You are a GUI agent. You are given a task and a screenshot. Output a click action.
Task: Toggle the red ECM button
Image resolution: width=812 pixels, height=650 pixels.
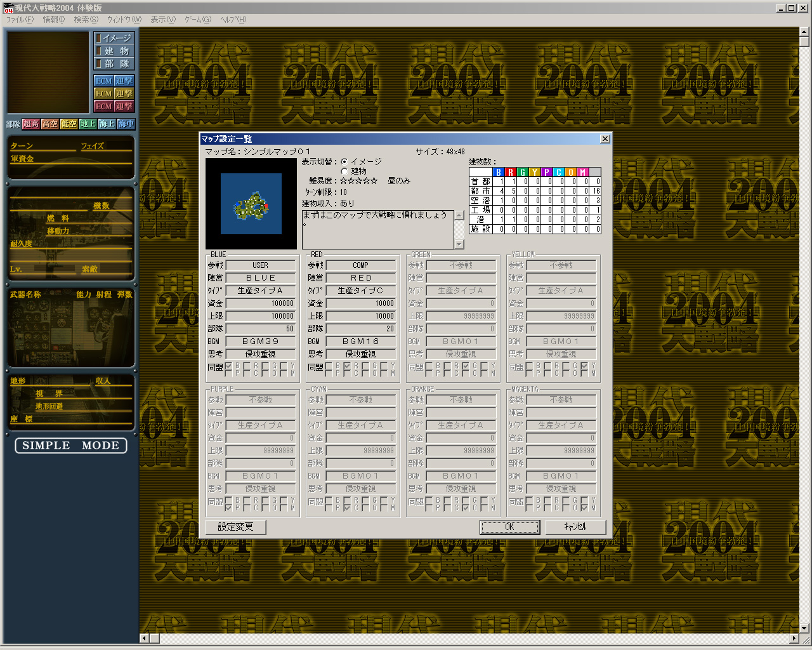click(x=103, y=107)
